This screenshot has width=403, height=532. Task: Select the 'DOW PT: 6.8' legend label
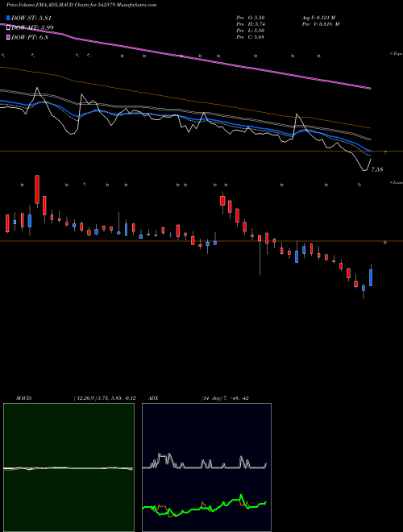pos(30,37)
